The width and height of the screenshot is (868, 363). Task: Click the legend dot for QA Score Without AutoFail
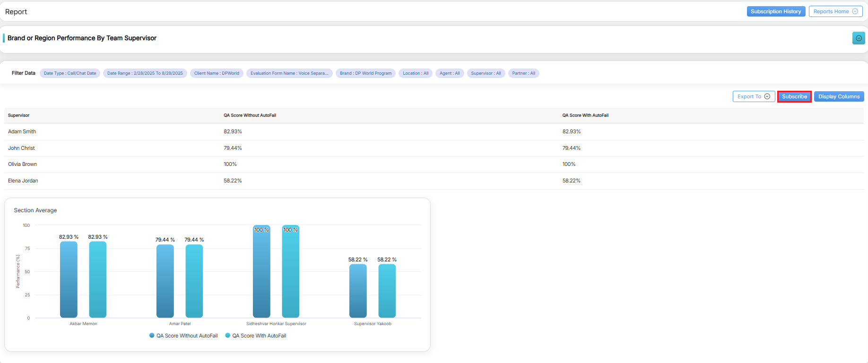pos(152,336)
